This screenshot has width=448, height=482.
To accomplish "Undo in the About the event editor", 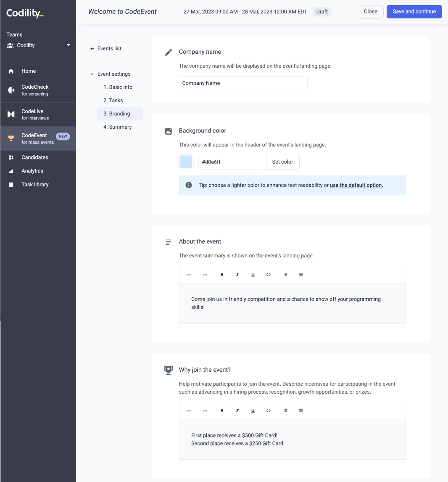I will click(189, 275).
